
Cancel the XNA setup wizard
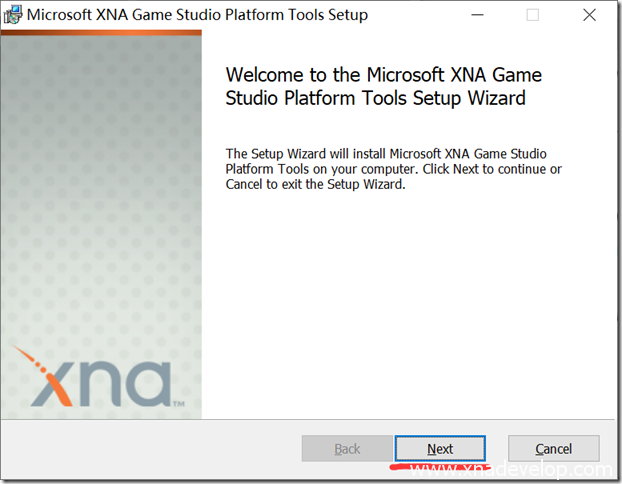pyautogui.click(x=553, y=449)
